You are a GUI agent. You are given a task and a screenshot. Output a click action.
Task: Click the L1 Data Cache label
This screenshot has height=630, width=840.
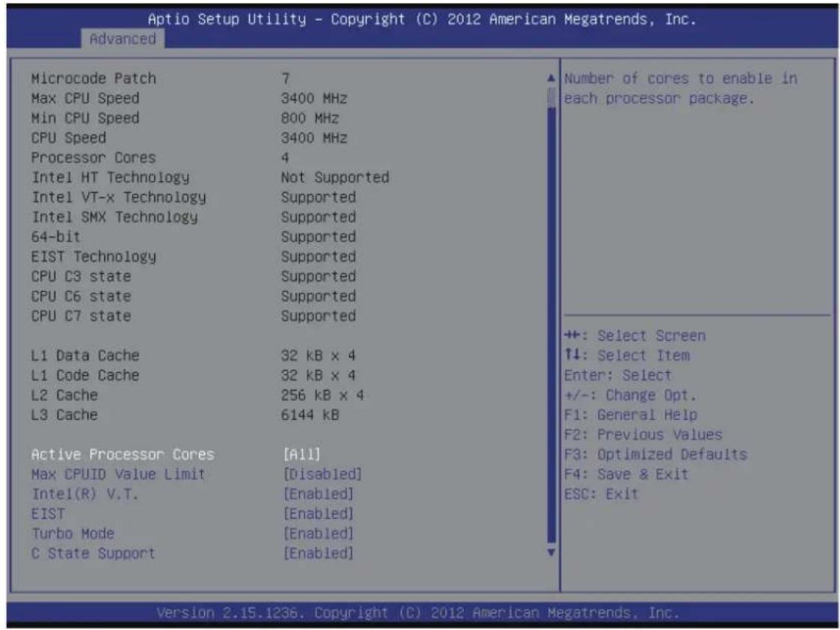pos(85,355)
